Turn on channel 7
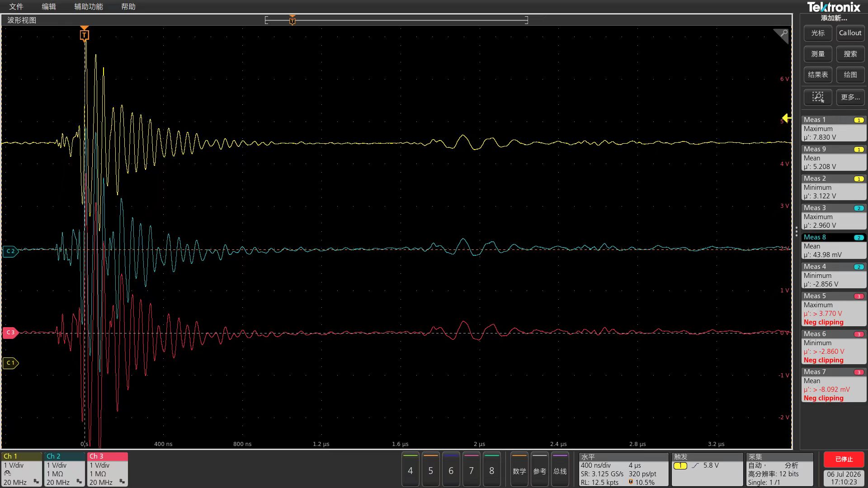 pos(471,470)
